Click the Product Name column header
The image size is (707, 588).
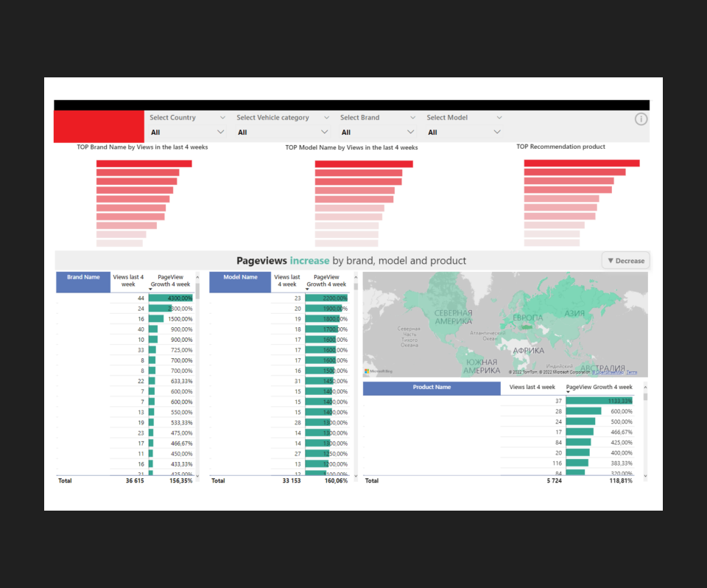coord(432,388)
